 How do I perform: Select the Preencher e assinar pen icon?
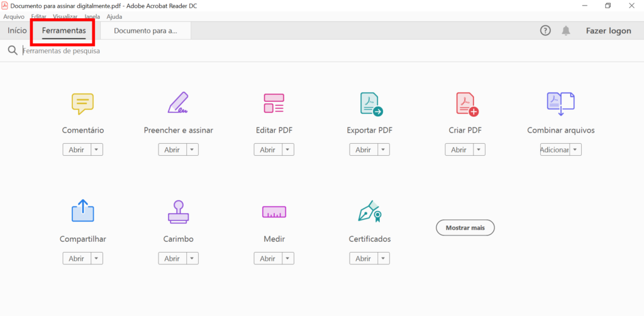coord(178,103)
